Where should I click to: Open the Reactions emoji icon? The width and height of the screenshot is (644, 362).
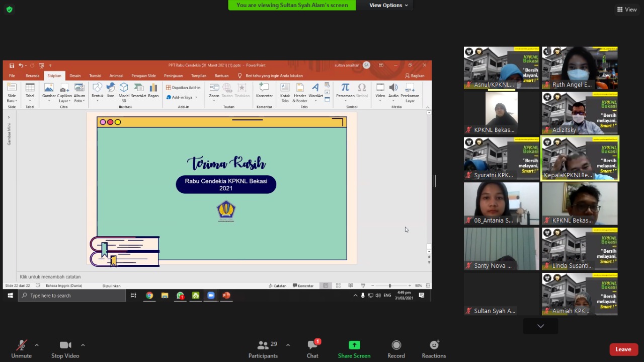click(x=434, y=345)
